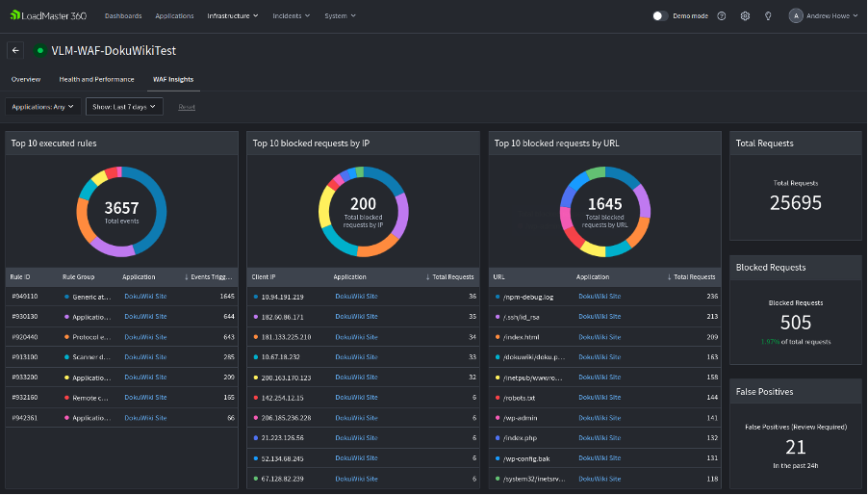Open the help question mark icon
The width and height of the screenshot is (868, 495).
tap(722, 15)
